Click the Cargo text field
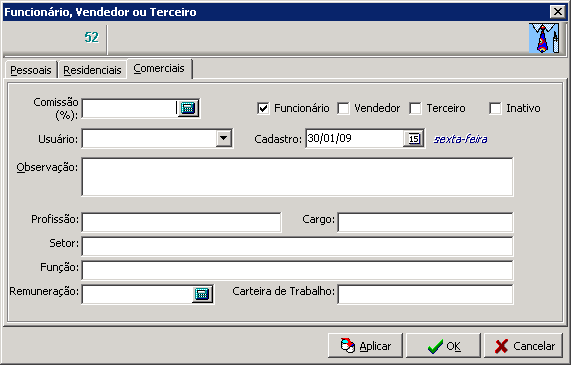This screenshot has height=365, width=571. point(425,222)
